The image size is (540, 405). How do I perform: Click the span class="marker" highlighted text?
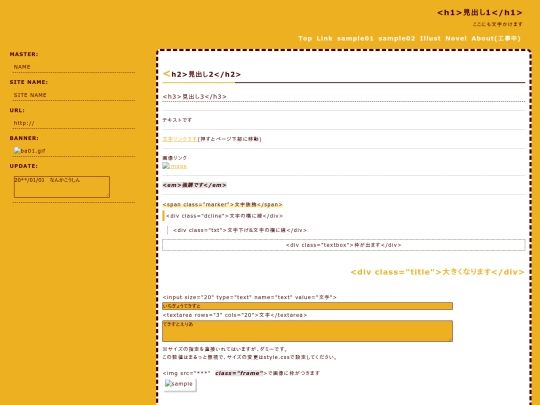pyautogui.click(x=222, y=205)
